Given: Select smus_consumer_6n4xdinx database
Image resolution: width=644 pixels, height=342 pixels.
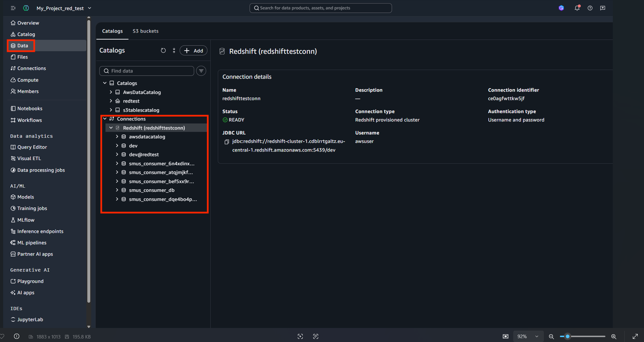Looking at the screenshot, I should click(162, 164).
